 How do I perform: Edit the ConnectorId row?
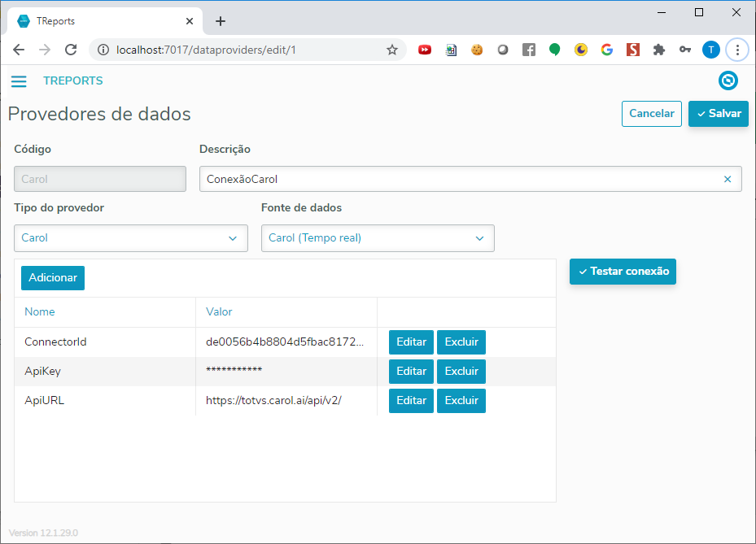coord(411,342)
